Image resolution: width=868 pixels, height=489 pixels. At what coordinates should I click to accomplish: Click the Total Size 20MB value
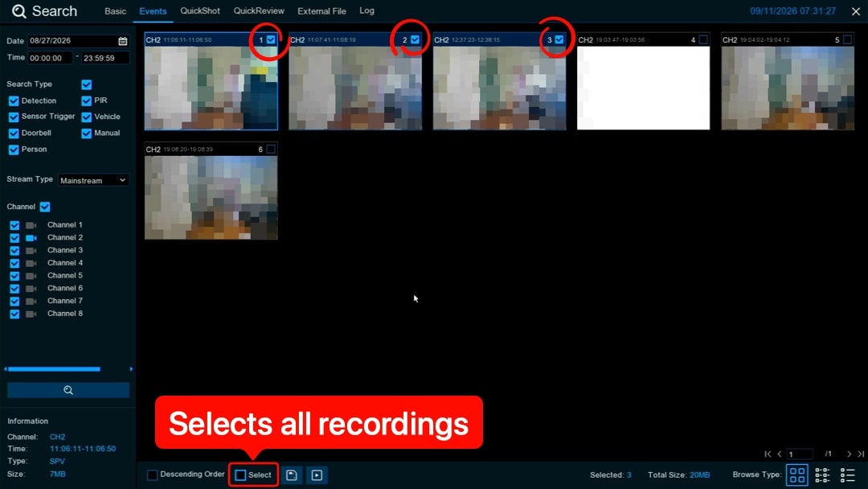tap(700, 475)
